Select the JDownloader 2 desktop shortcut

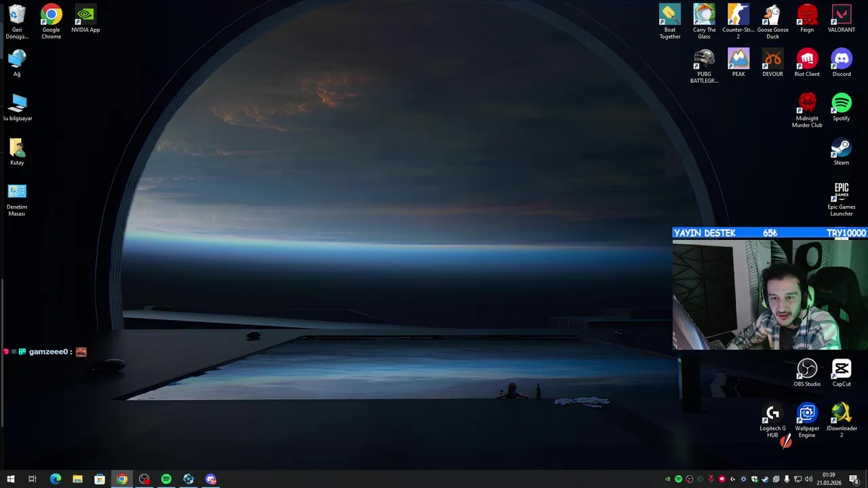tap(842, 420)
